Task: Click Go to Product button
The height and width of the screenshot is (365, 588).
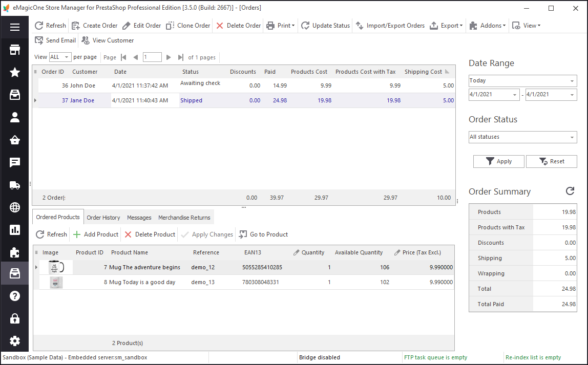Action: pyautogui.click(x=264, y=234)
